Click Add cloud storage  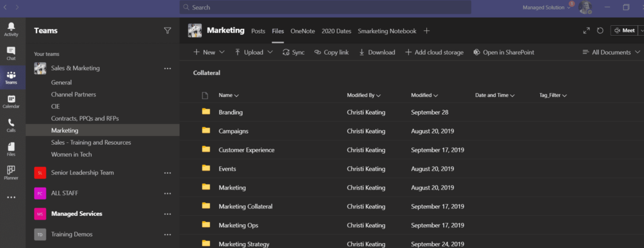pos(434,52)
